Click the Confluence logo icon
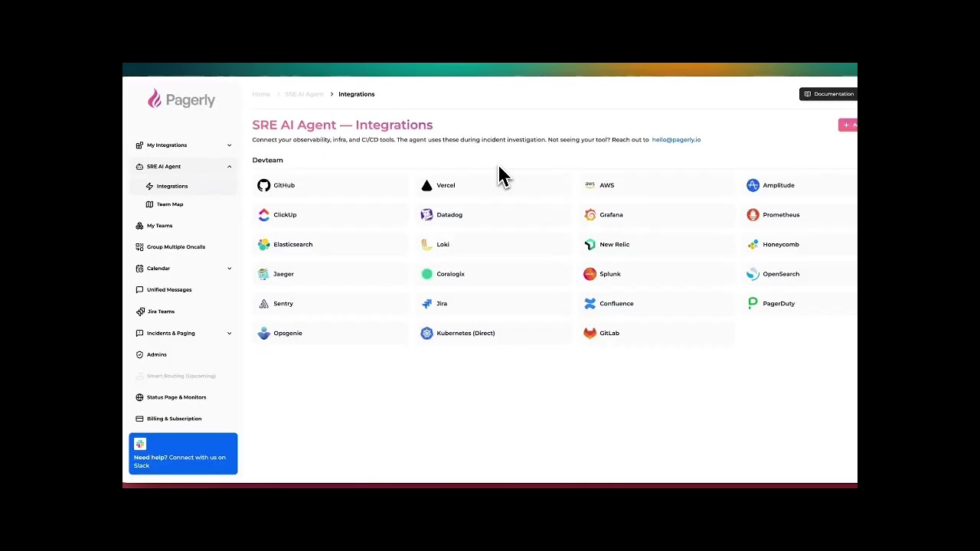The height and width of the screenshot is (551, 980). coord(590,304)
